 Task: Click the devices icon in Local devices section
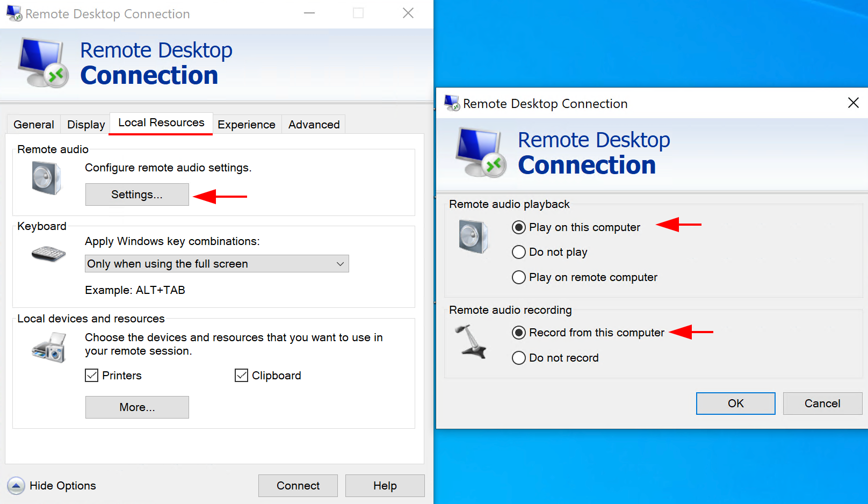click(x=47, y=347)
